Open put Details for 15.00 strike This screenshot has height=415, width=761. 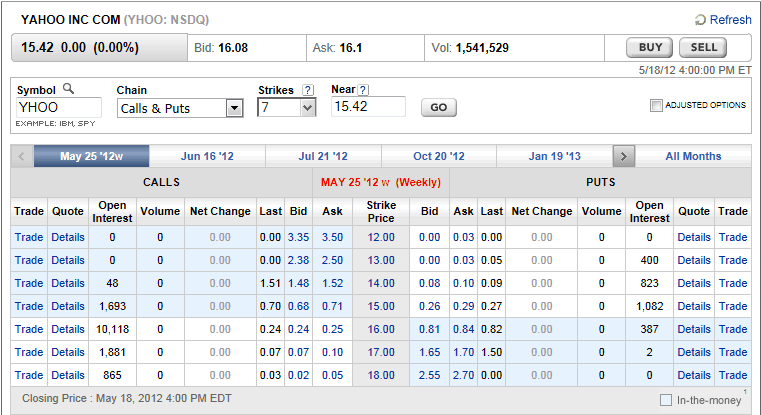[694, 306]
